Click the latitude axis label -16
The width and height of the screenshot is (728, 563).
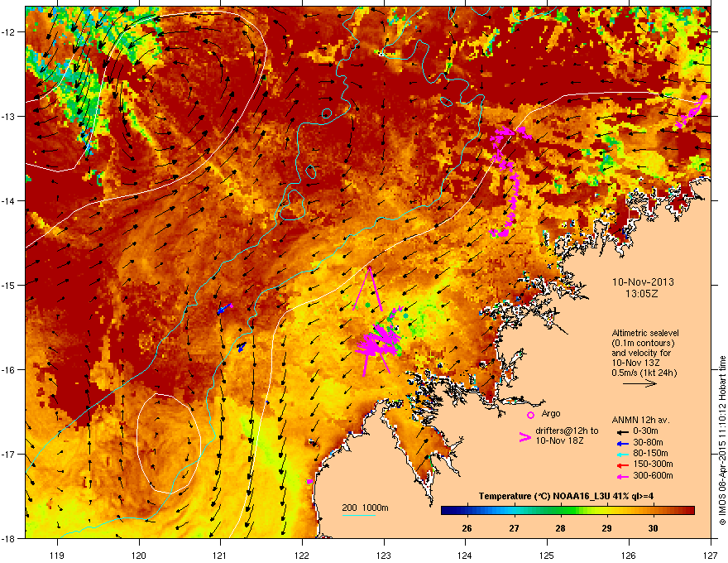tap(8, 370)
